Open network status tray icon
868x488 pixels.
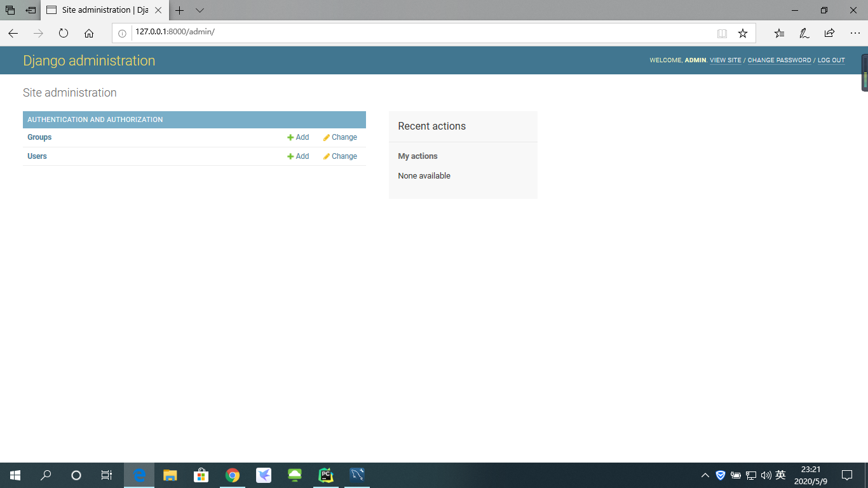coord(750,475)
